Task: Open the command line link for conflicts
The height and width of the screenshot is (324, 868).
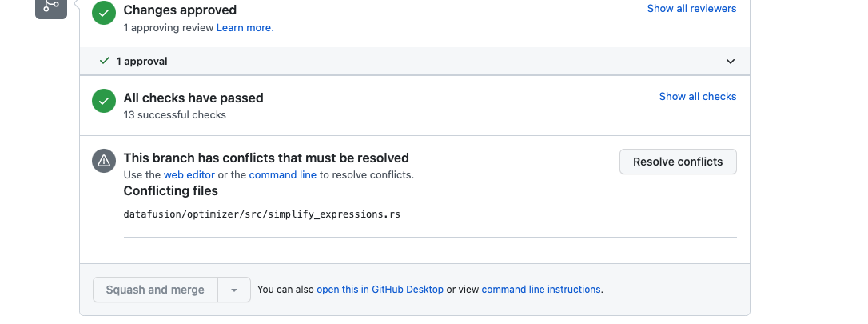Action: [x=283, y=175]
